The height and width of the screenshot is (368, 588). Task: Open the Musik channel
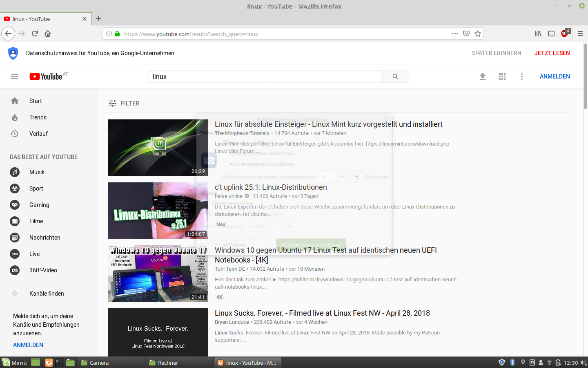(x=49, y=172)
